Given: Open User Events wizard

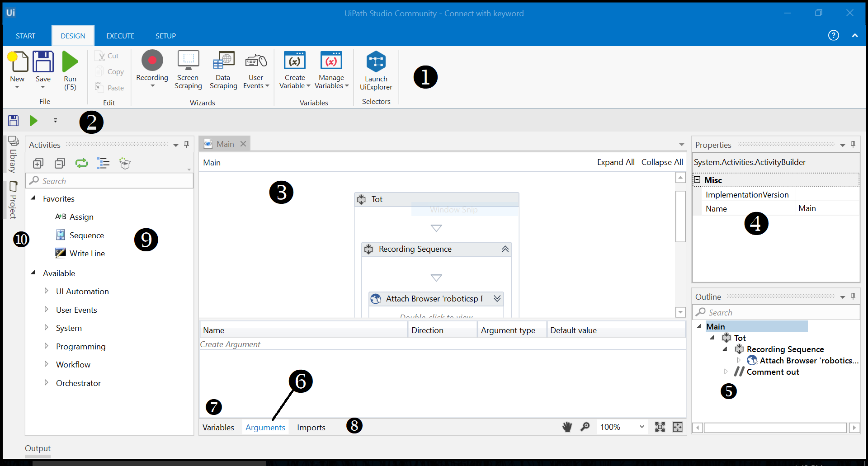Looking at the screenshot, I should [256, 61].
